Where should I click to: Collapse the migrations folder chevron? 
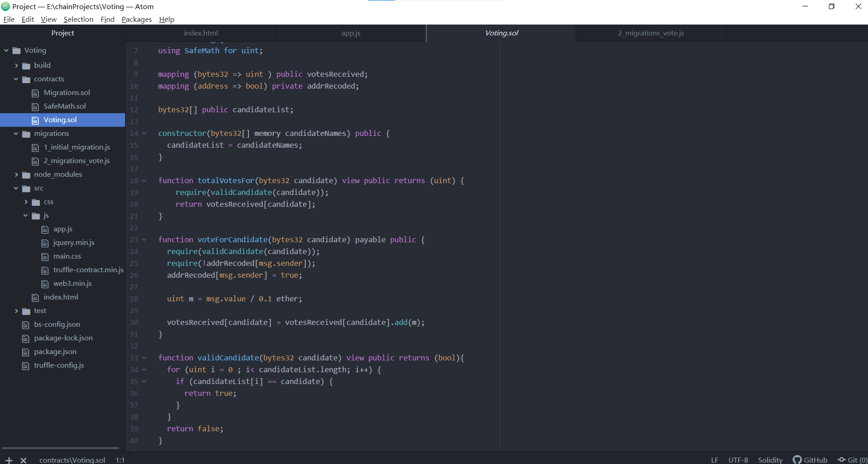point(16,134)
